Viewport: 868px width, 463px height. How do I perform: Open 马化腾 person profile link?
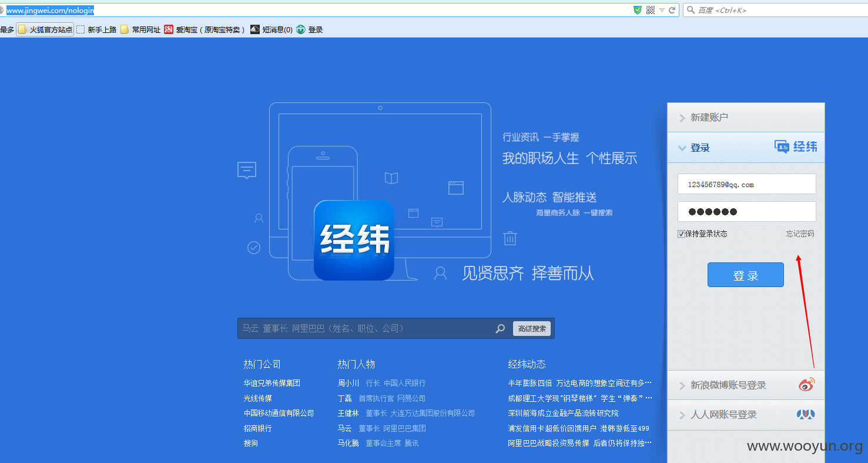(x=348, y=443)
